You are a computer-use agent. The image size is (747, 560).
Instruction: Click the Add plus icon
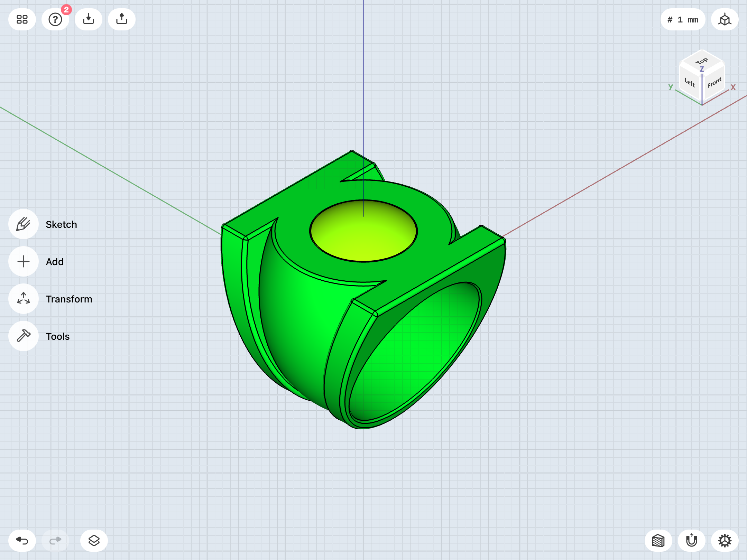(x=24, y=261)
